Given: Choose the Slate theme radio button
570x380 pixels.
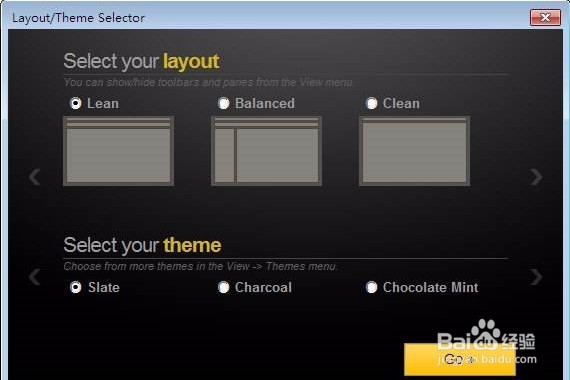Looking at the screenshot, I should [76, 288].
